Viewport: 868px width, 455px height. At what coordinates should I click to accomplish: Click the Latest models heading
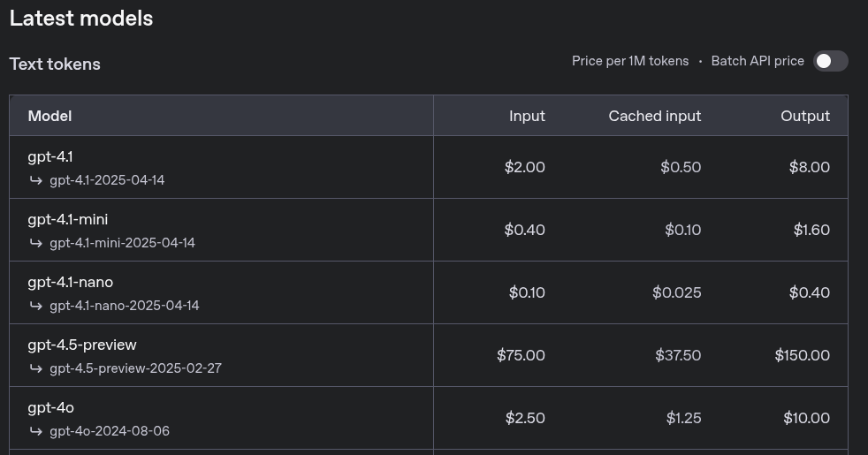(x=81, y=19)
